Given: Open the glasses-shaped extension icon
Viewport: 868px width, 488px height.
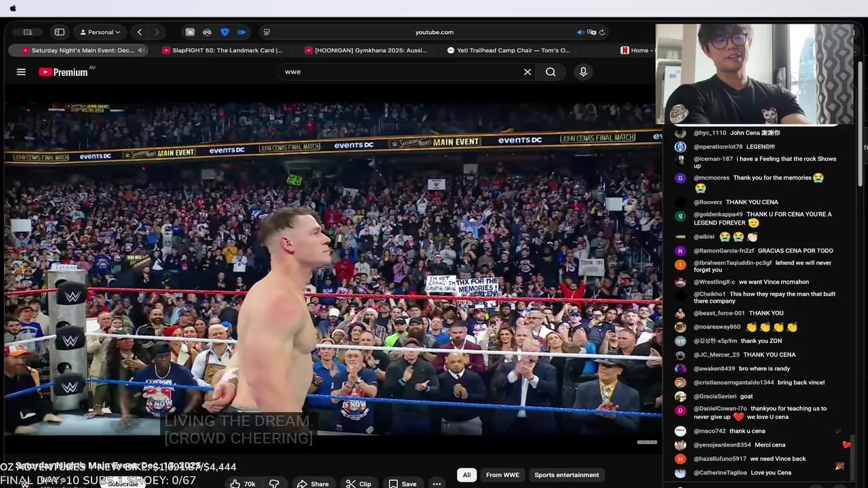Looking at the screenshot, I should click(208, 32).
